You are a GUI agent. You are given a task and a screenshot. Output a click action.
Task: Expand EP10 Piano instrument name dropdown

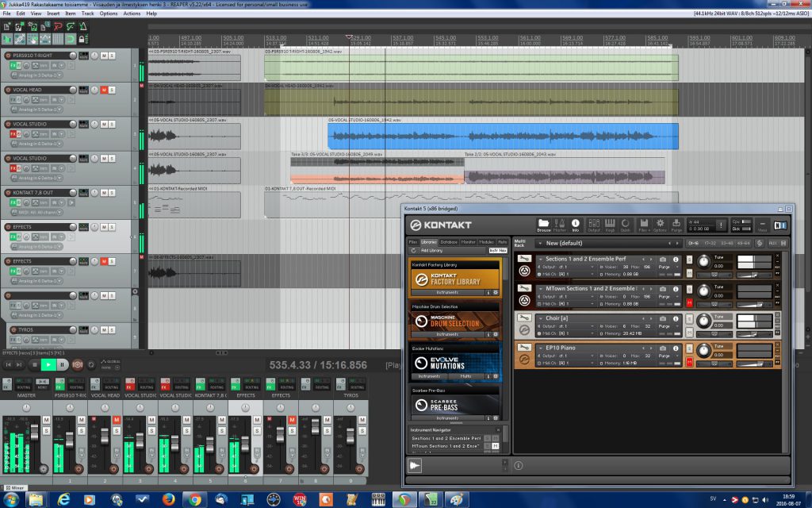(x=541, y=348)
